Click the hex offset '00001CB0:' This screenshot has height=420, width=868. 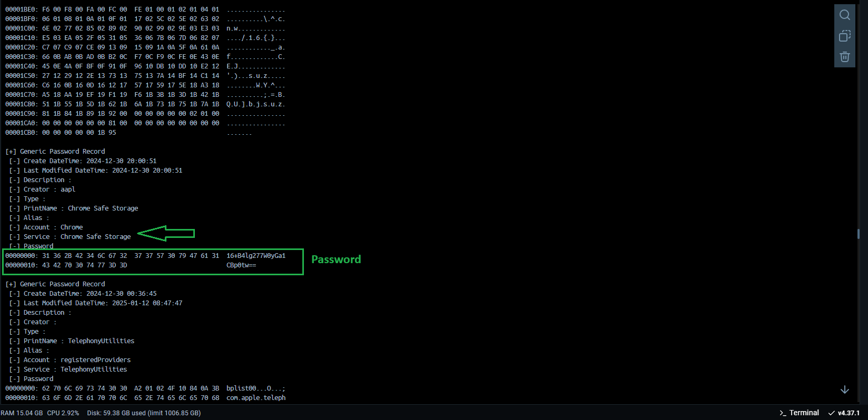[x=22, y=133]
